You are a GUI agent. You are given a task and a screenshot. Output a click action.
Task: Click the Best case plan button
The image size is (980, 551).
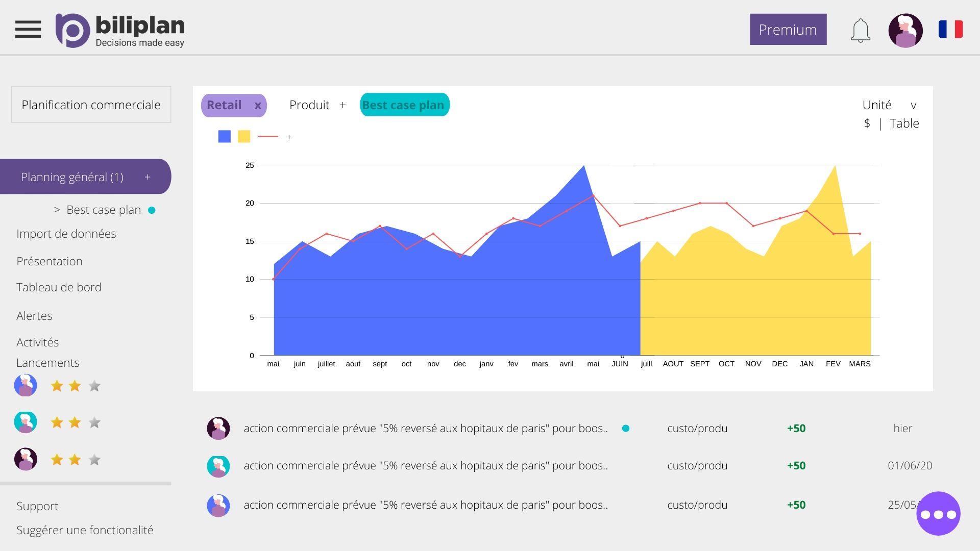click(403, 104)
